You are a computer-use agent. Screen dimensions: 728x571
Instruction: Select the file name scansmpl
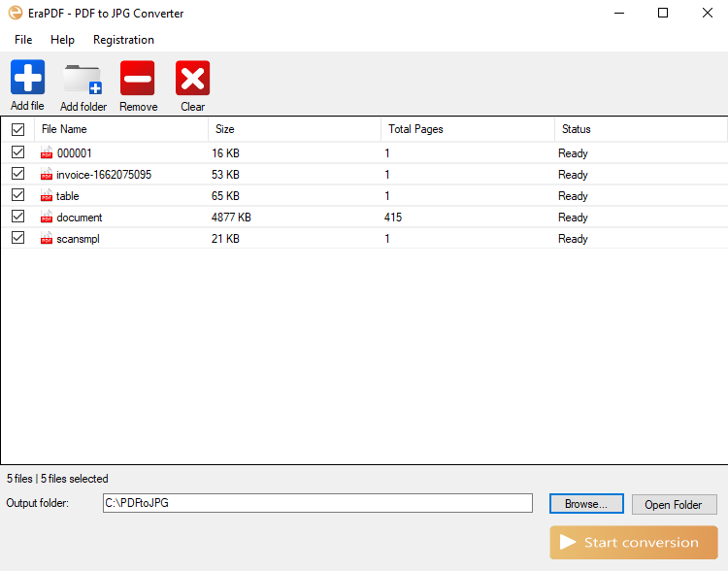(78, 238)
